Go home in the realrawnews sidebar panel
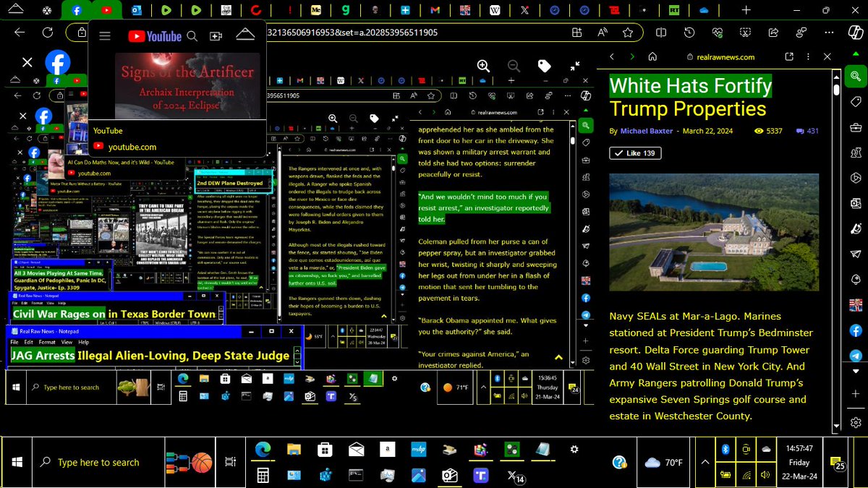 coord(652,56)
